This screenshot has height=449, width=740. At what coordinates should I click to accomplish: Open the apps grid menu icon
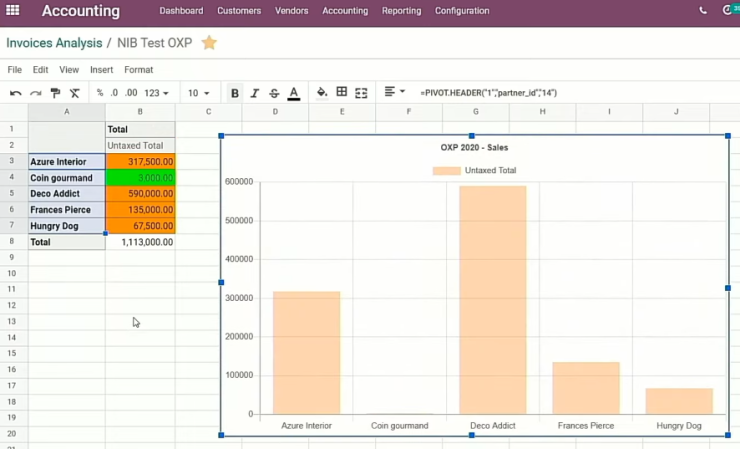click(x=12, y=10)
